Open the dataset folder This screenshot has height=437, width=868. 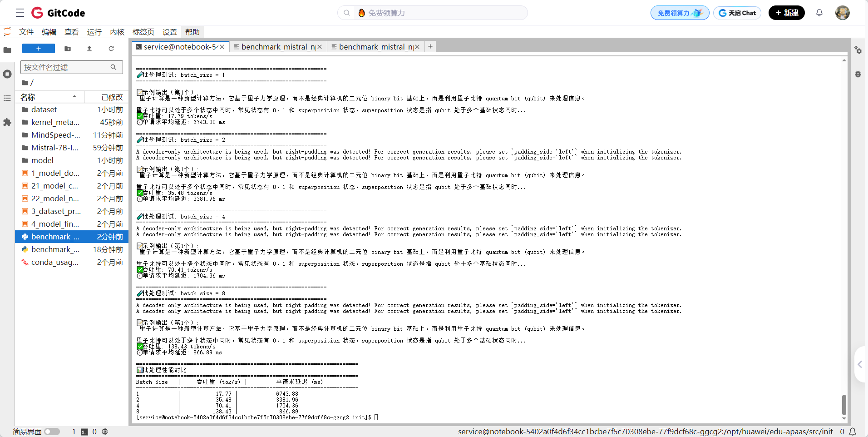73,109
